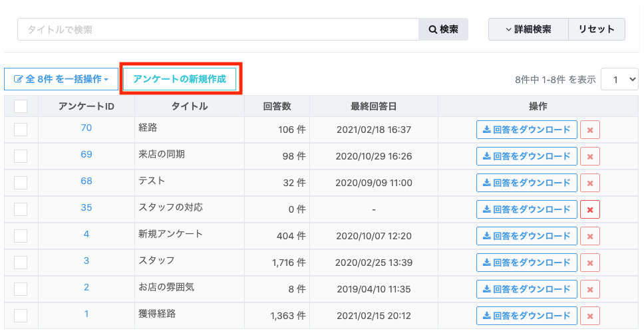Focus the タイトルで検索 search field

tap(218, 29)
